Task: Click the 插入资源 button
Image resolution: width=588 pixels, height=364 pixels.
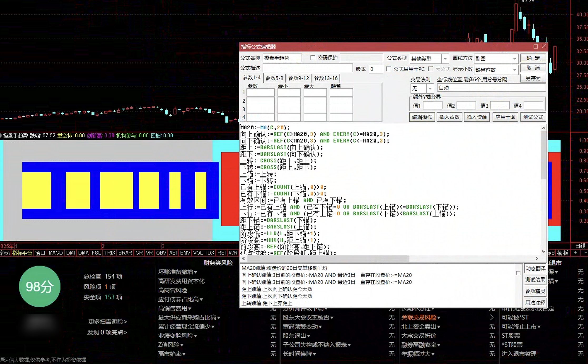Action: click(x=477, y=117)
